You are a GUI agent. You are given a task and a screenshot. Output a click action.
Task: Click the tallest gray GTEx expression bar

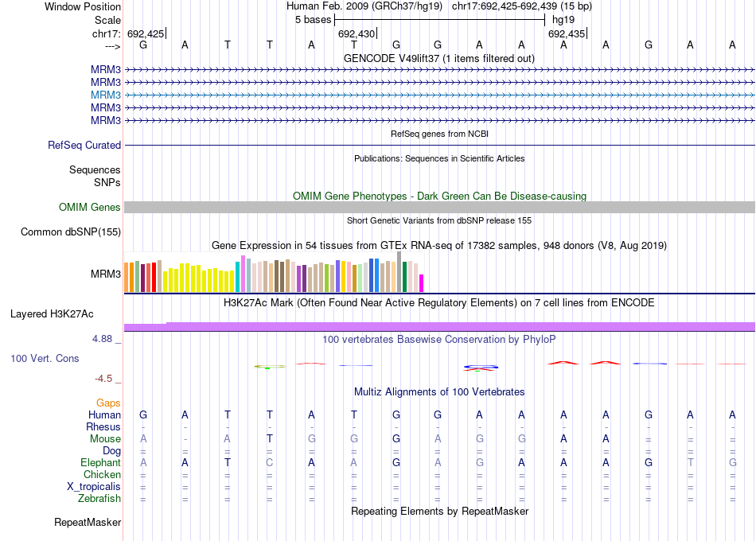pyautogui.click(x=399, y=272)
